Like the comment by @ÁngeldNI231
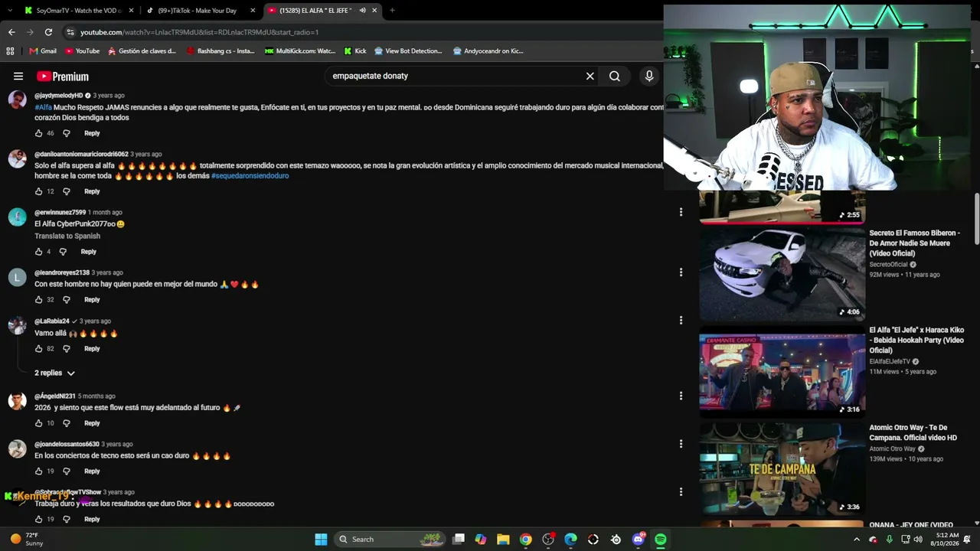 coord(38,423)
